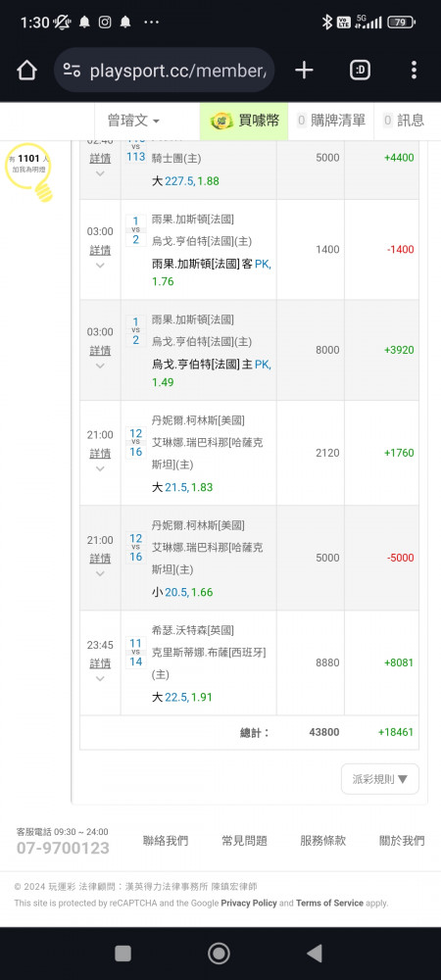Open the 購牌清單 tab

click(x=331, y=121)
